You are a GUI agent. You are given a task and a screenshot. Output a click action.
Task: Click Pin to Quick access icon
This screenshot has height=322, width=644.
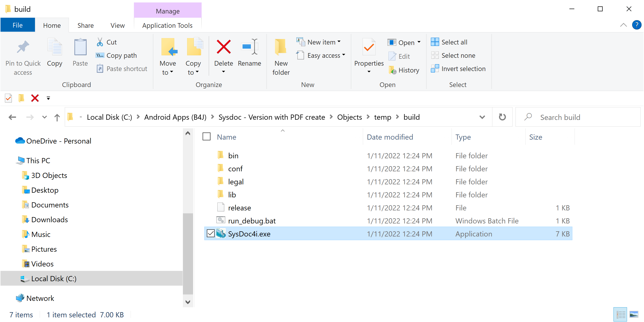pyautogui.click(x=23, y=47)
